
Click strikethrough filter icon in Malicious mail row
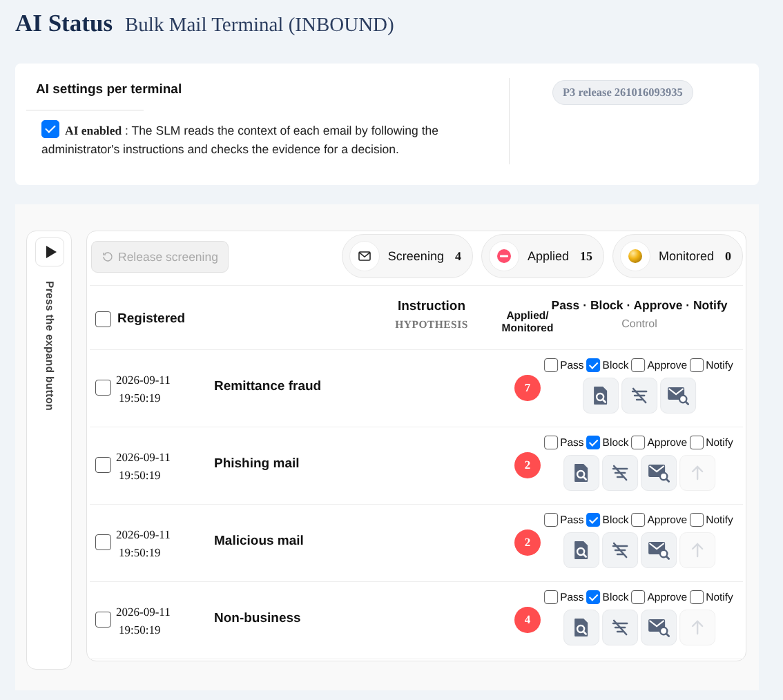tap(620, 550)
